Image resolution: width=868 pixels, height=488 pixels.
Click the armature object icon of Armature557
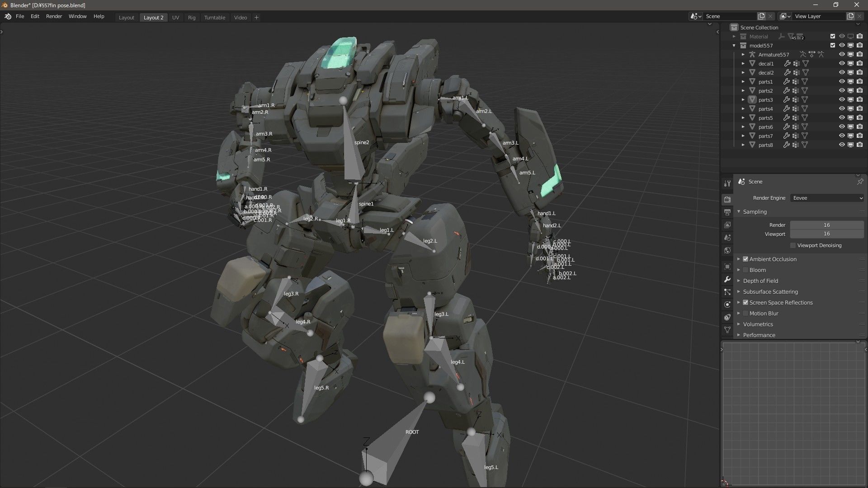pos(752,55)
